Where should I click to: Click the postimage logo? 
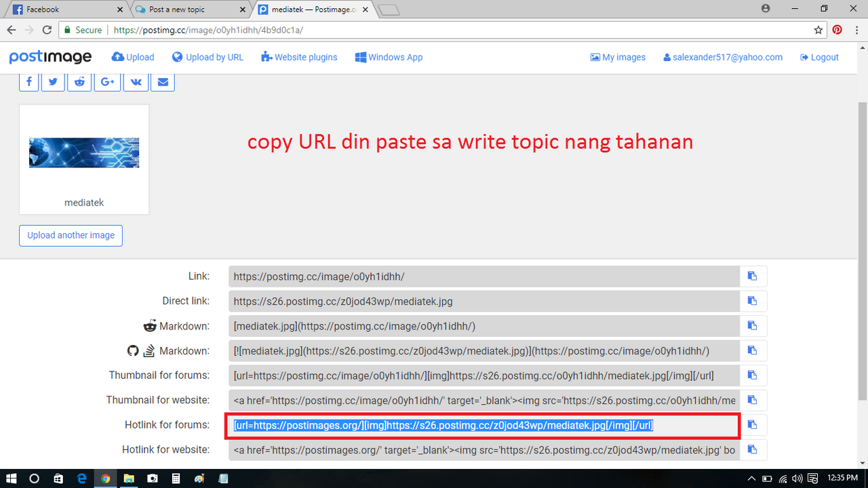[50, 57]
